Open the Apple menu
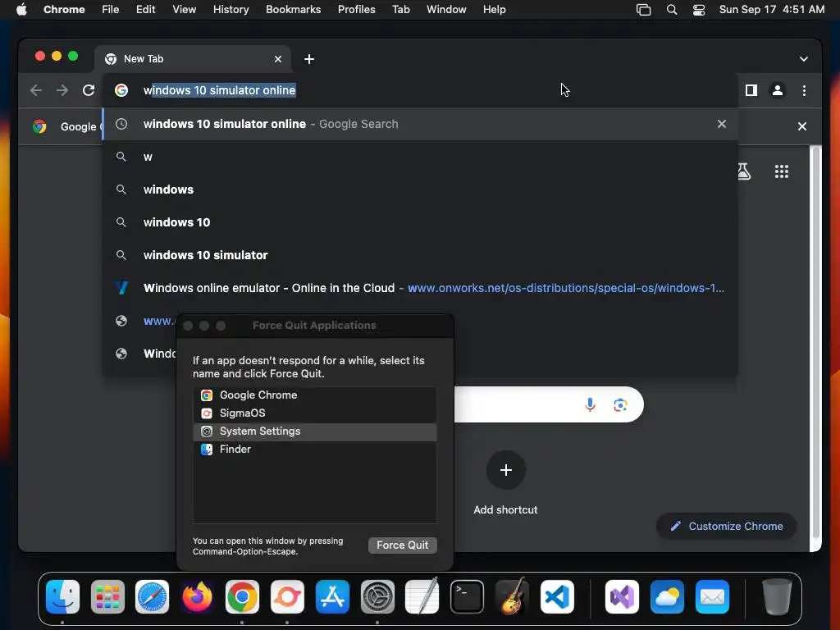The image size is (840, 630). pos(21,10)
